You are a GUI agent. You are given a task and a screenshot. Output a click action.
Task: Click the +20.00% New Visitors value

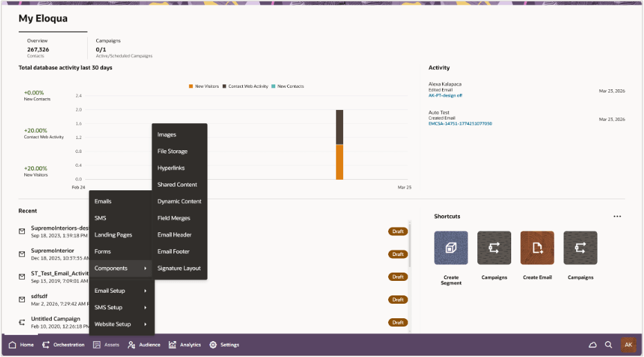pos(35,168)
